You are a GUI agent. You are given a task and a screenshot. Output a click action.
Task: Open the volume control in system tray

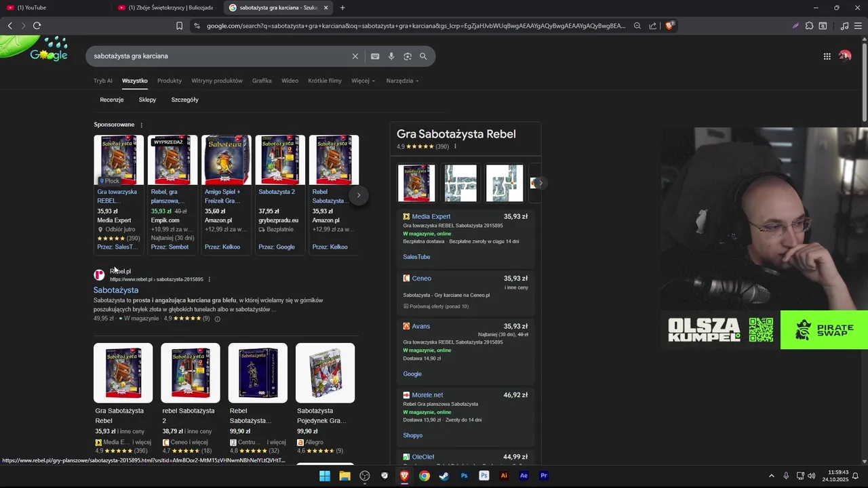pyautogui.click(x=812, y=476)
